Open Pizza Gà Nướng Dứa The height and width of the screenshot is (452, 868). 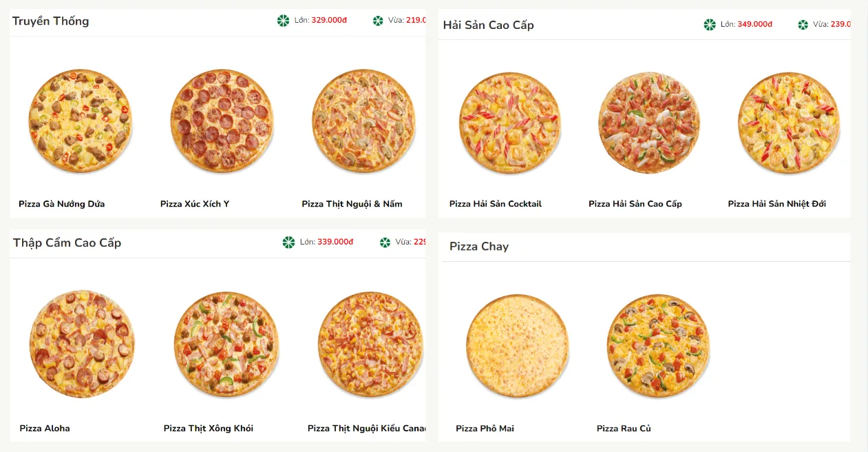61,203
